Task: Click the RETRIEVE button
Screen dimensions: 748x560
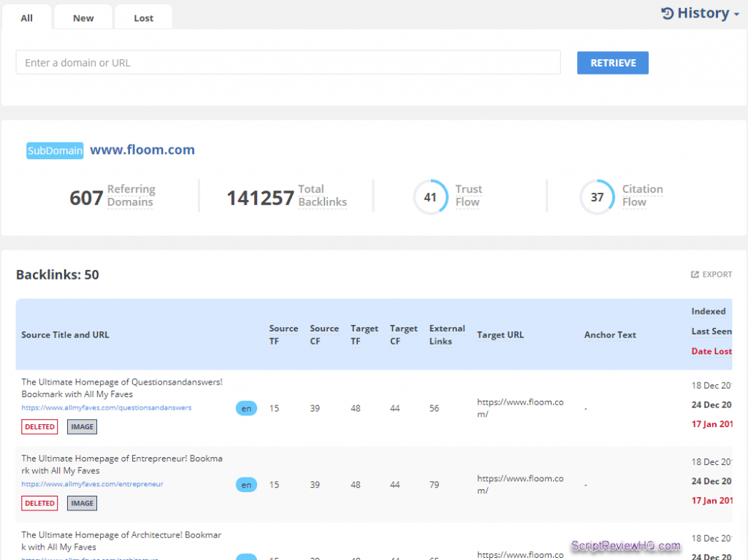Action: click(613, 63)
